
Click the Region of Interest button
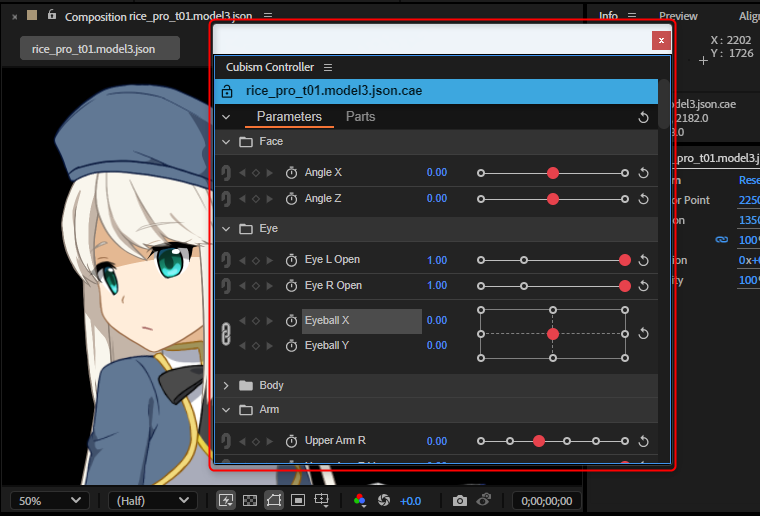[298, 500]
